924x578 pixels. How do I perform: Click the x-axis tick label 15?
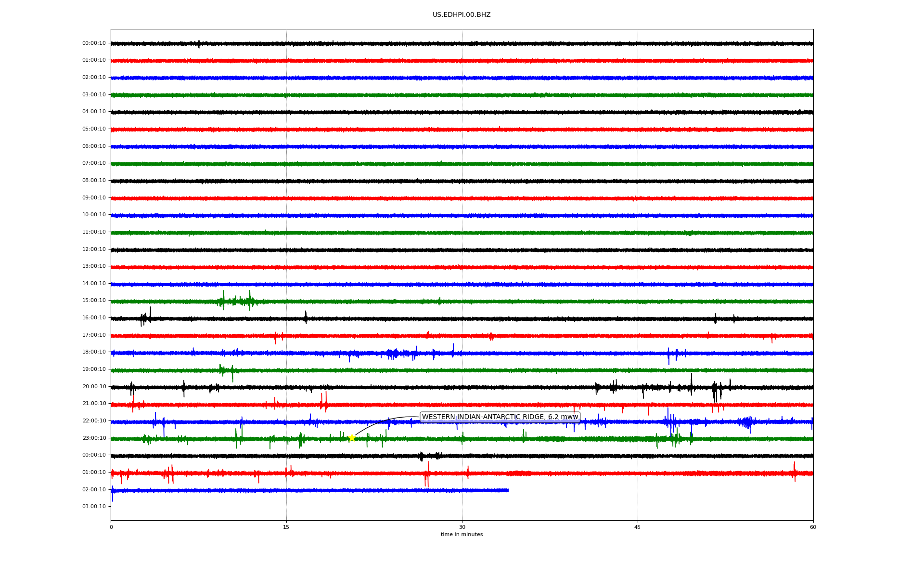(286, 527)
